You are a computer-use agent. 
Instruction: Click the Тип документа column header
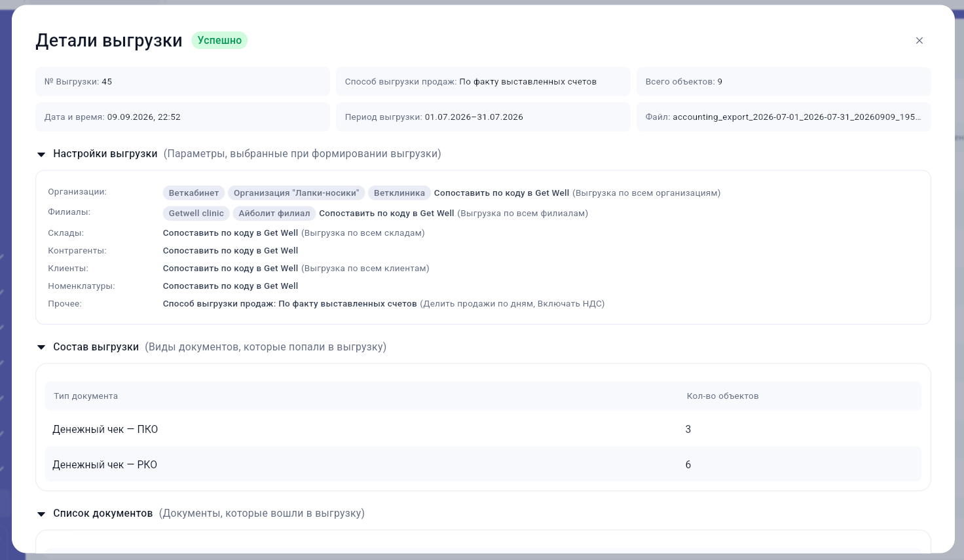86,396
